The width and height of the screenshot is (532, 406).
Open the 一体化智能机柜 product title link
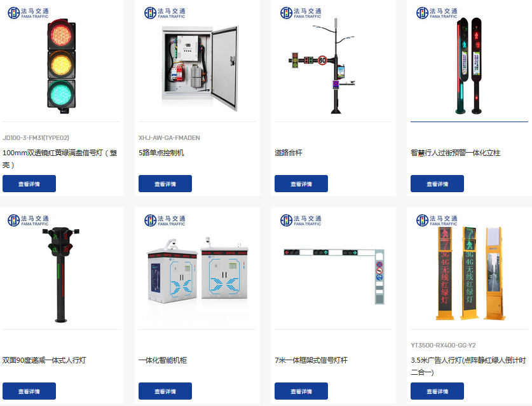(x=163, y=360)
